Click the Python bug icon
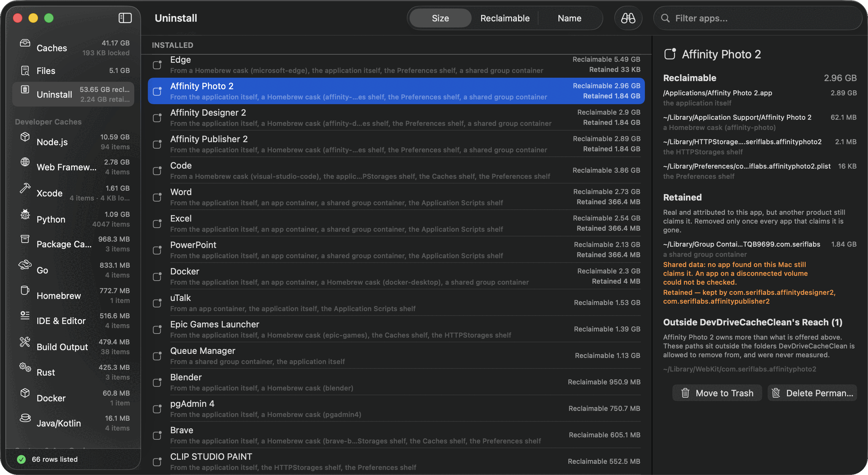Image resolution: width=868 pixels, height=475 pixels. pyautogui.click(x=25, y=214)
